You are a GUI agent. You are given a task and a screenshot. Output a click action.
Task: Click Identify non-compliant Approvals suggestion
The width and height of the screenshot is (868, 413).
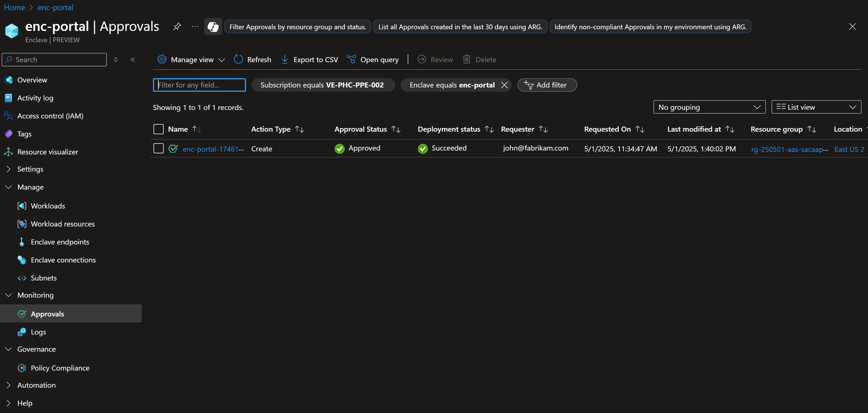(650, 27)
